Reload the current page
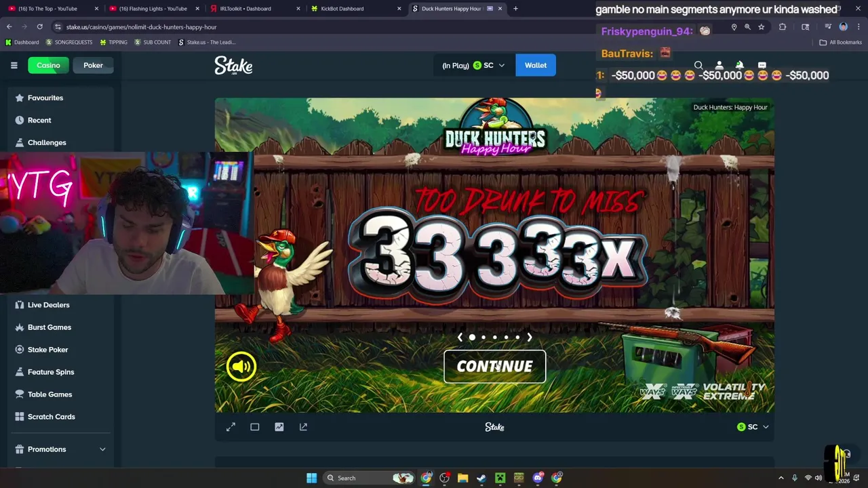This screenshot has height=488, width=868. [40, 27]
